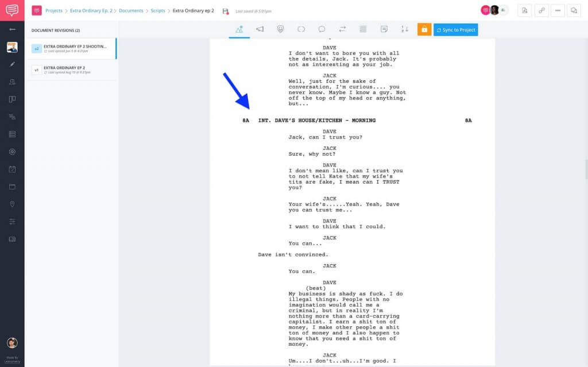Click the action lines formatting icon
Image resolution: width=588 pixels, height=367 pixels.
tap(363, 29)
